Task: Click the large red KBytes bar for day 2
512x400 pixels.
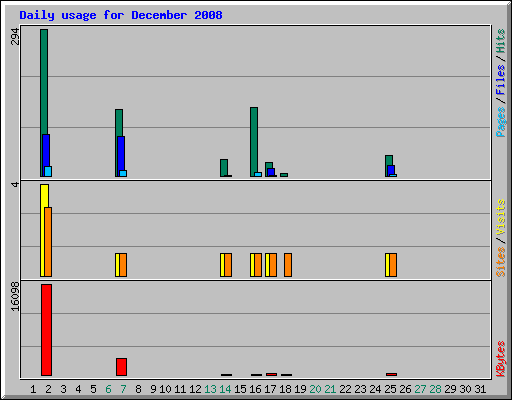Action: 47,330
